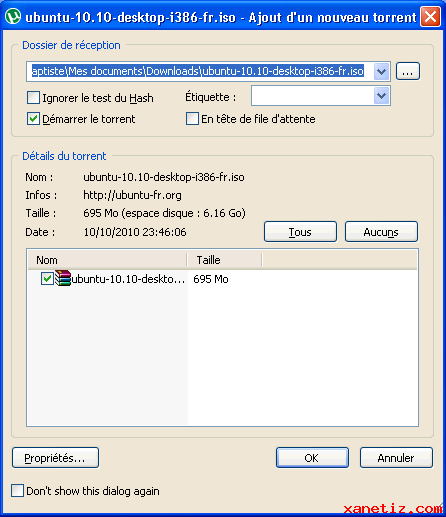This screenshot has width=446, height=517.
Task: Open the save folder path dropdown arrow
Action: tap(381, 71)
